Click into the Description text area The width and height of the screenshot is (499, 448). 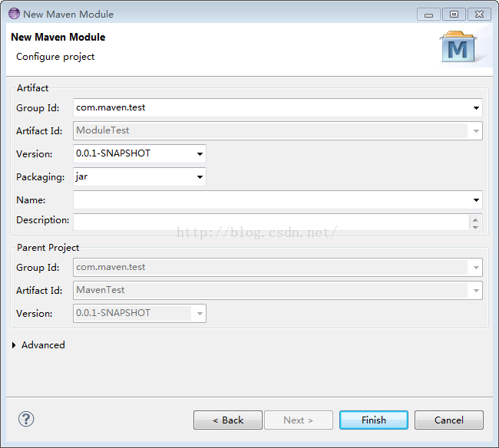pos(271,222)
